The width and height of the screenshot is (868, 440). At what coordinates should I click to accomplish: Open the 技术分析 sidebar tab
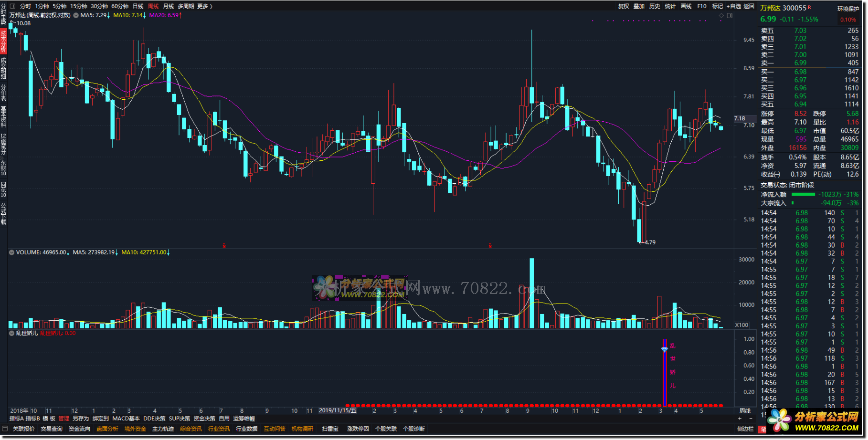pos(3,42)
